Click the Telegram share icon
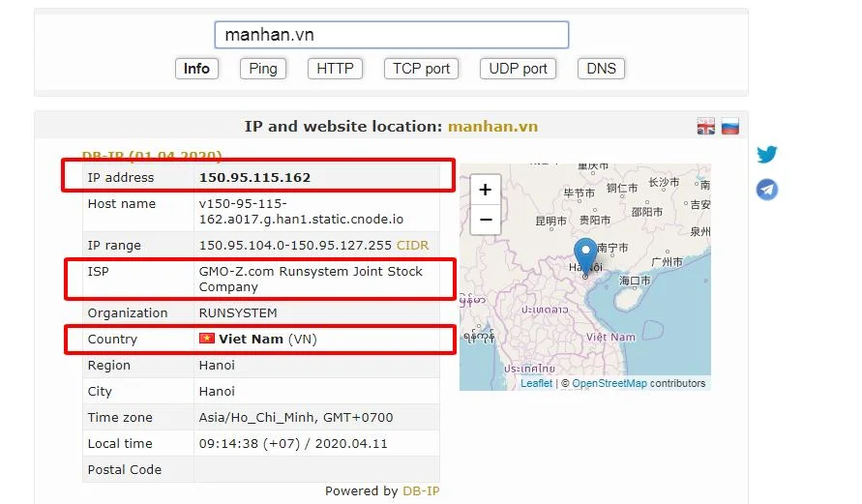Image resolution: width=862 pixels, height=504 pixels. (767, 190)
